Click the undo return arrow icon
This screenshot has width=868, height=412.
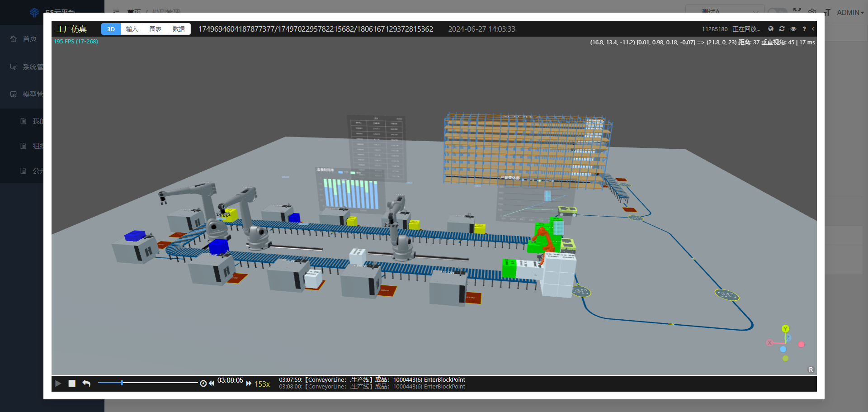(86, 384)
